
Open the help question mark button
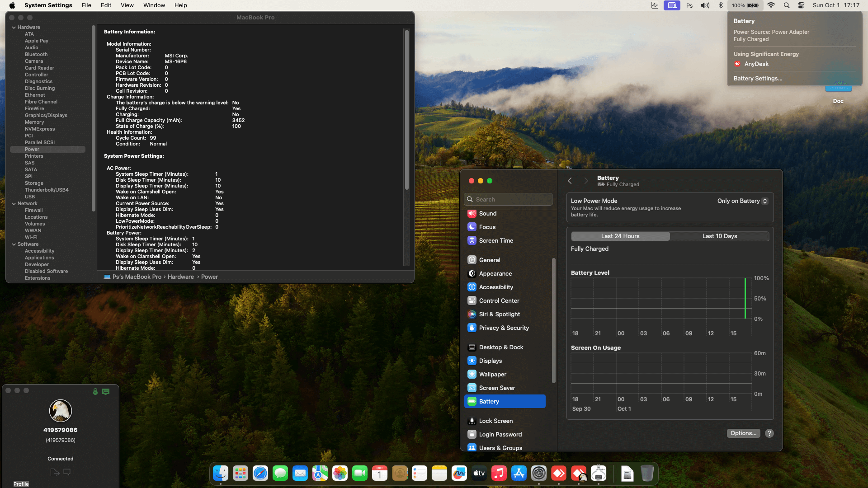click(x=769, y=433)
